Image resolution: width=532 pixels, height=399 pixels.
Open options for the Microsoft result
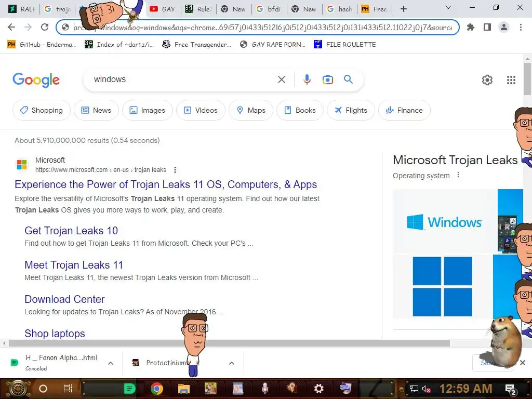pyautogui.click(x=175, y=170)
